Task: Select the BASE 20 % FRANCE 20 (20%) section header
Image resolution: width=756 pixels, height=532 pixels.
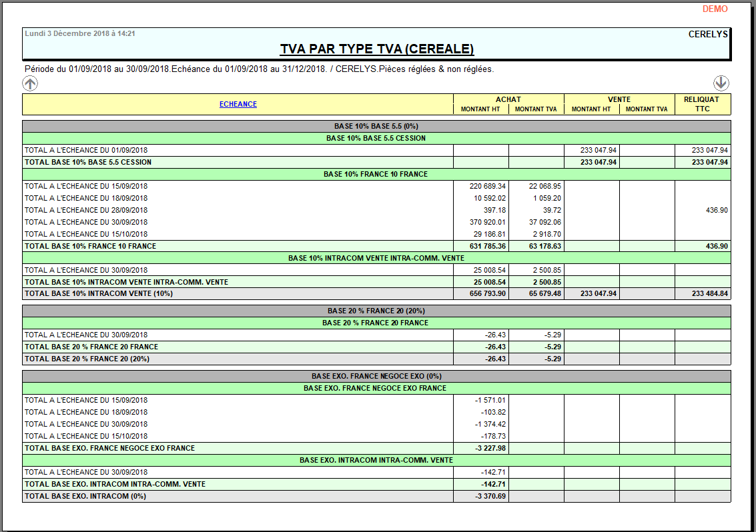Action: [x=376, y=311]
